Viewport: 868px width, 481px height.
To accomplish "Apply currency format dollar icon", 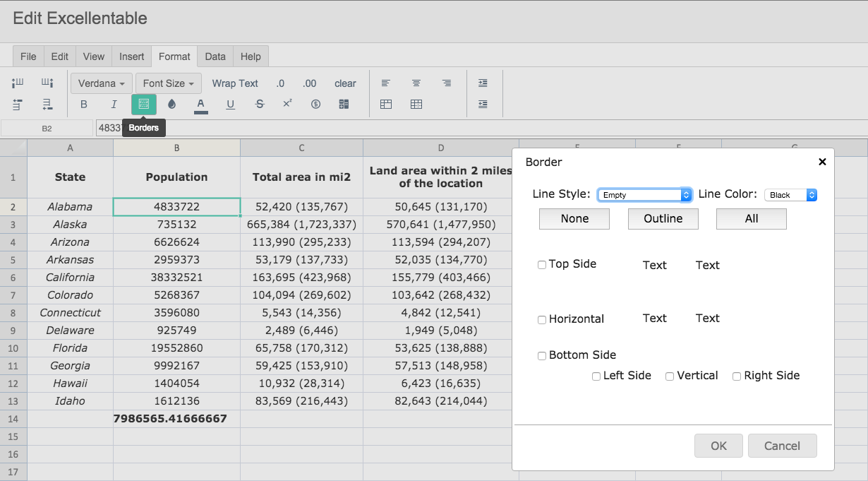I will (x=315, y=105).
